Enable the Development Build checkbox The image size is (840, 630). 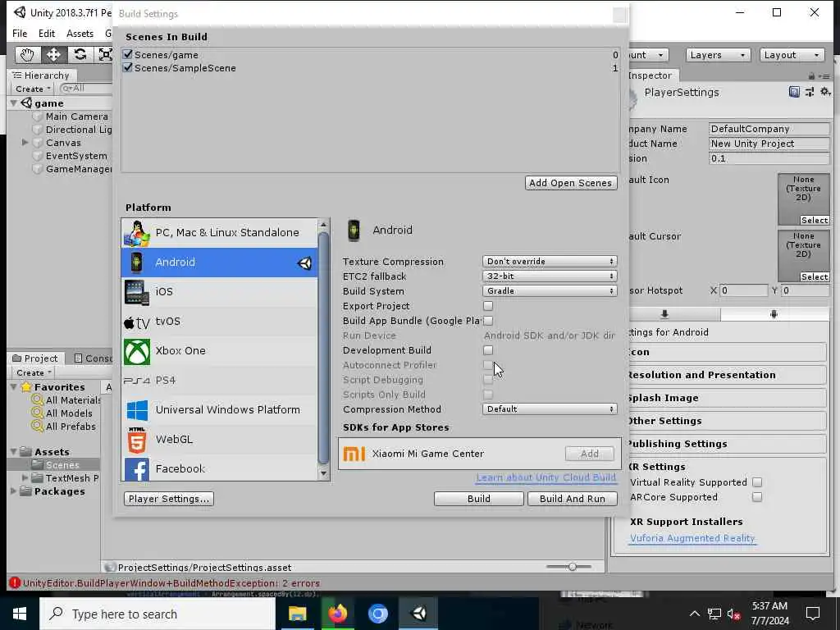coord(488,350)
